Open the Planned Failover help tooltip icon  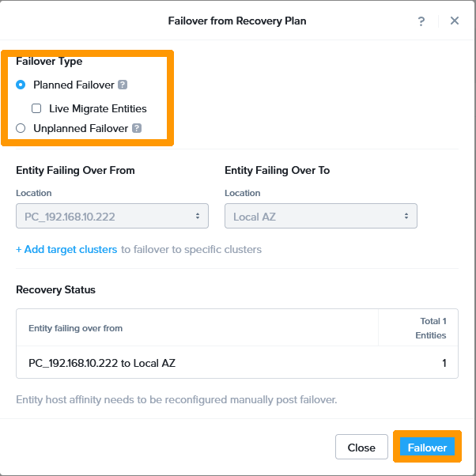pos(123,85)
